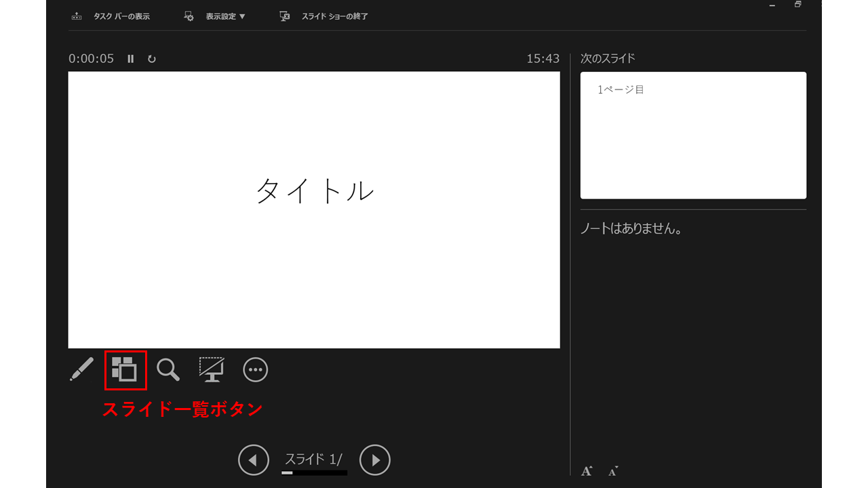This screenshot has height=488, width=868.
Task: Click the slide progress bar
Action: (314, 473)
